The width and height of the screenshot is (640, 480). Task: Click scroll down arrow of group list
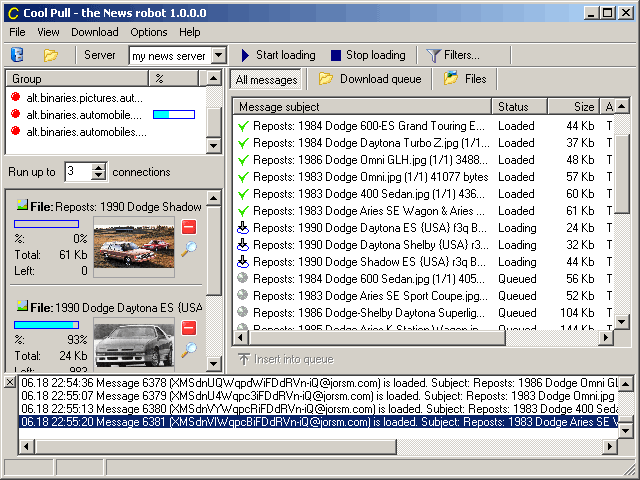pyautogui.click(x=214, y=146)
